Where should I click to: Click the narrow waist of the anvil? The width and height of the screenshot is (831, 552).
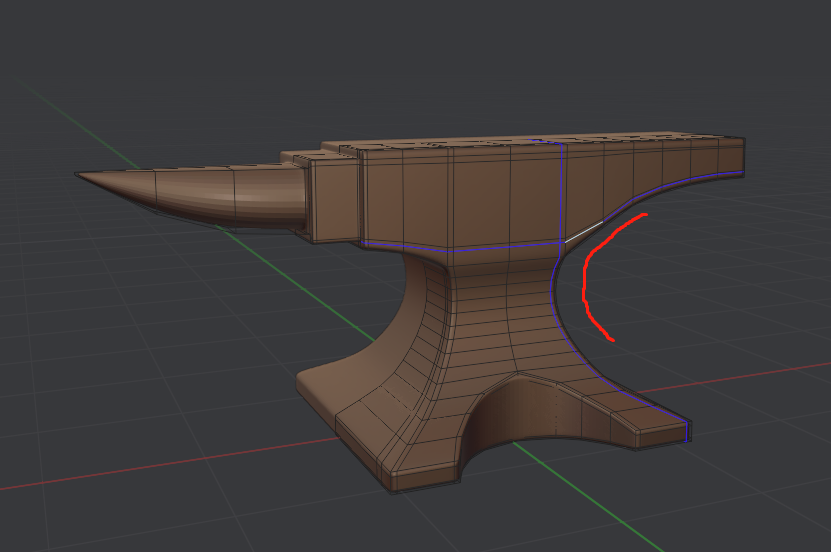[503, 289]
